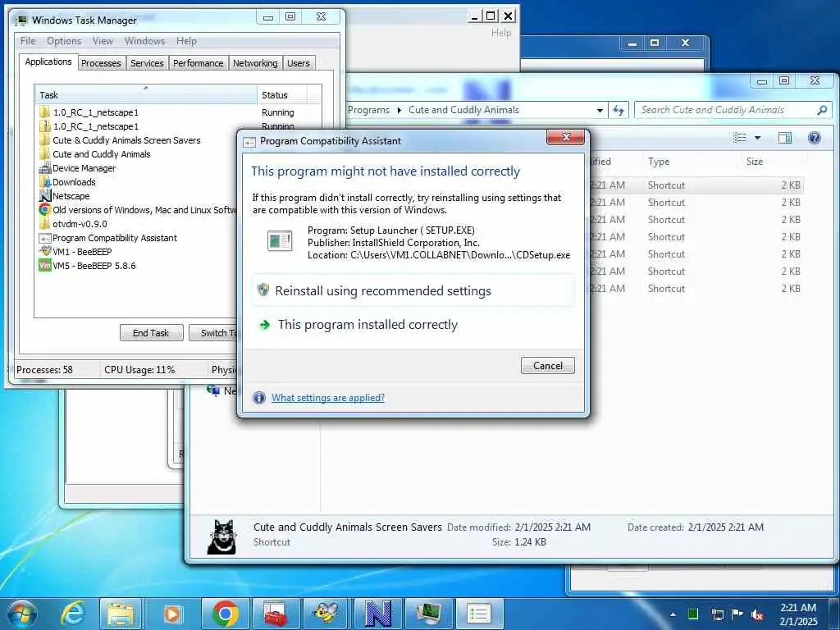This screenshot has height=630, width=840.
Task: Open Google Chrome from the taskbar
Action: coord(225,614)
